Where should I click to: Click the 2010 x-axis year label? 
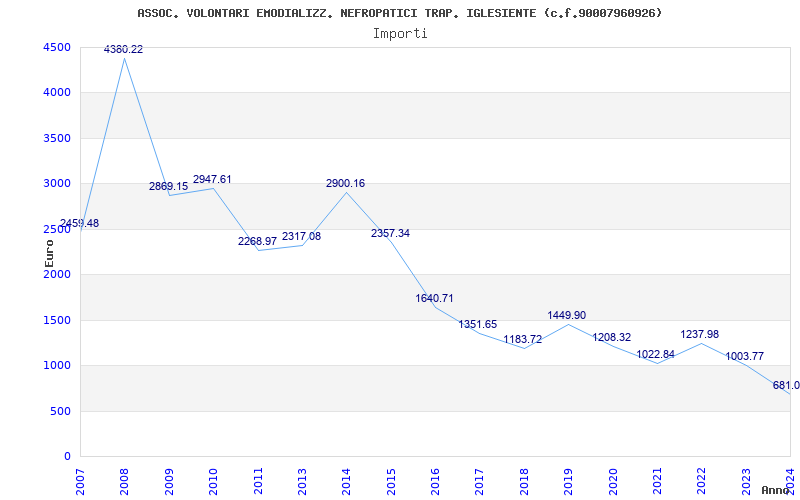pyautogui.click(x=212, y=480)
